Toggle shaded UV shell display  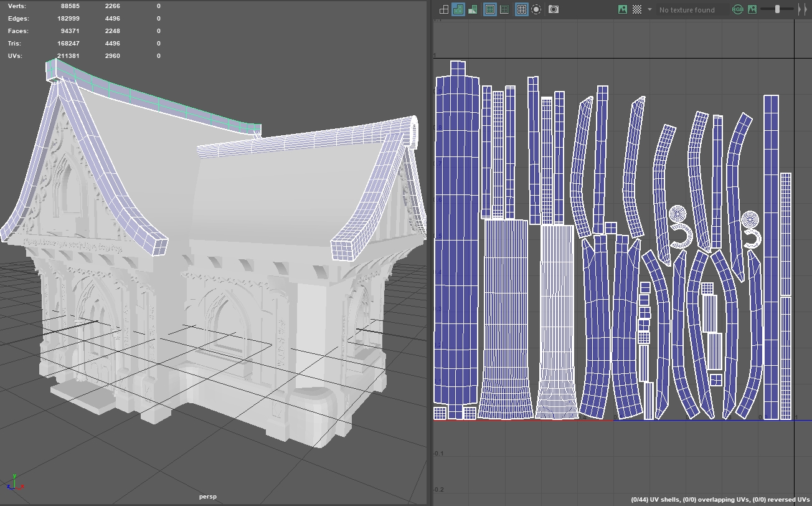point(458,9)
